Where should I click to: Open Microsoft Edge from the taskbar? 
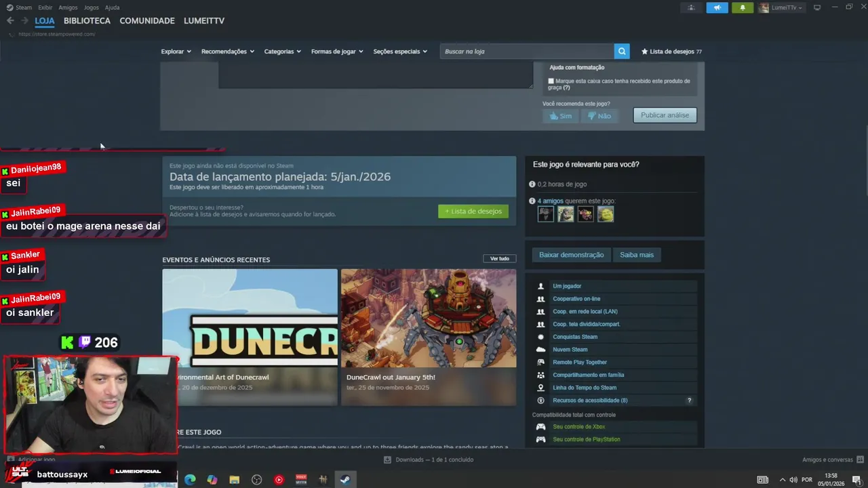pos(190,480)
